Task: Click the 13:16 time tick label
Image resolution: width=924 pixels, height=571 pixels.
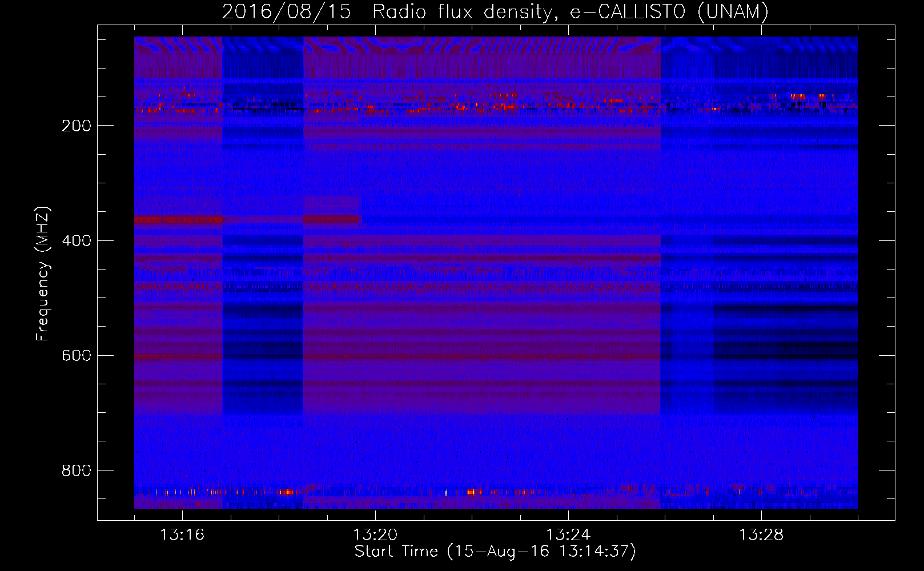Action: 182,534
